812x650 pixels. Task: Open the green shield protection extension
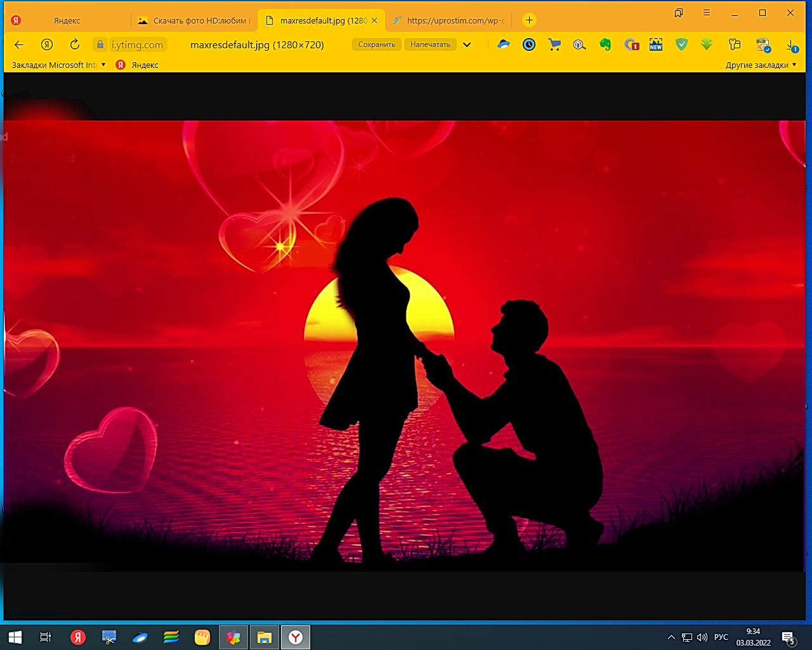[x=681, y=44]
